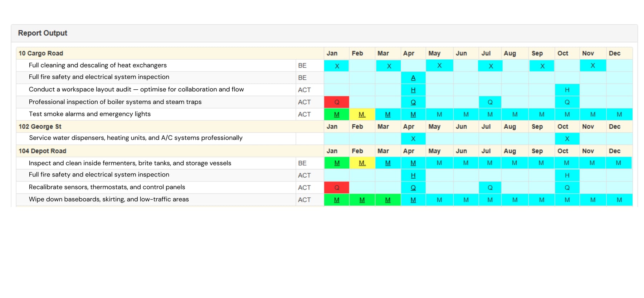This screenshot has width=644, height=298.
Task: Click the red January Q for boiler systems inspection
Action: coord(337,102)
